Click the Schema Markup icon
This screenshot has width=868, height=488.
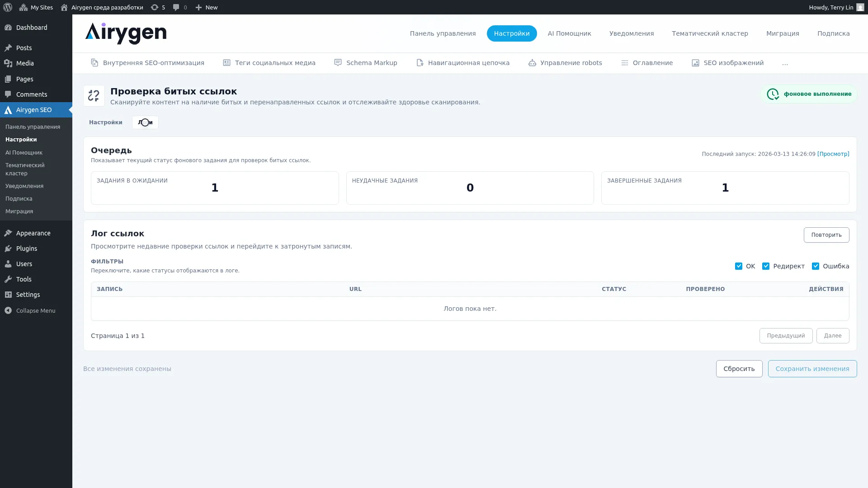[338, 63]
